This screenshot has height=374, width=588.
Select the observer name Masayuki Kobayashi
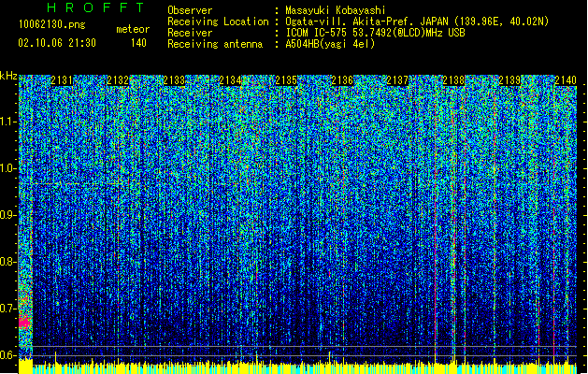pos(336,10)
